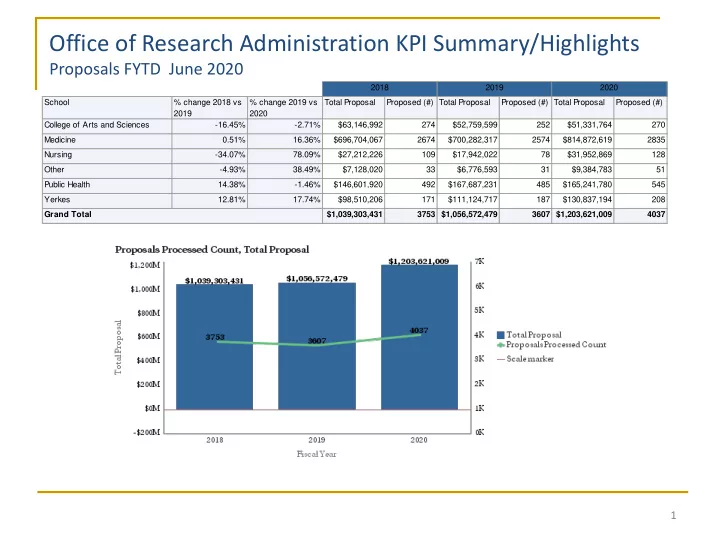The width and height of the screenshot is (720, 540).
Task: Click the 'Medicine' row label
Action: [x=60, y=140]
